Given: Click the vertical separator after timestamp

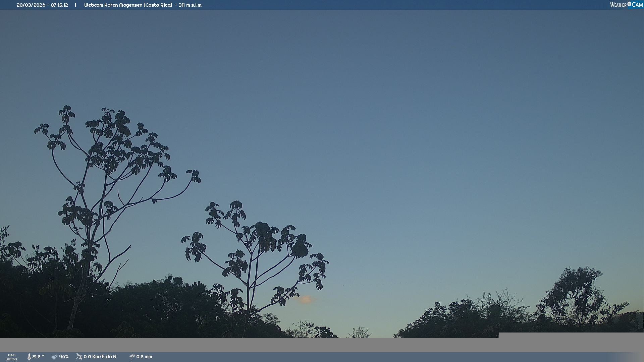Looking at the screenshot, I should (75, 5).
